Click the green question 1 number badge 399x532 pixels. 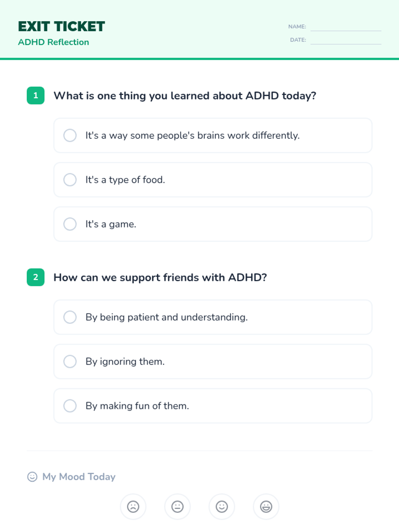36,95
